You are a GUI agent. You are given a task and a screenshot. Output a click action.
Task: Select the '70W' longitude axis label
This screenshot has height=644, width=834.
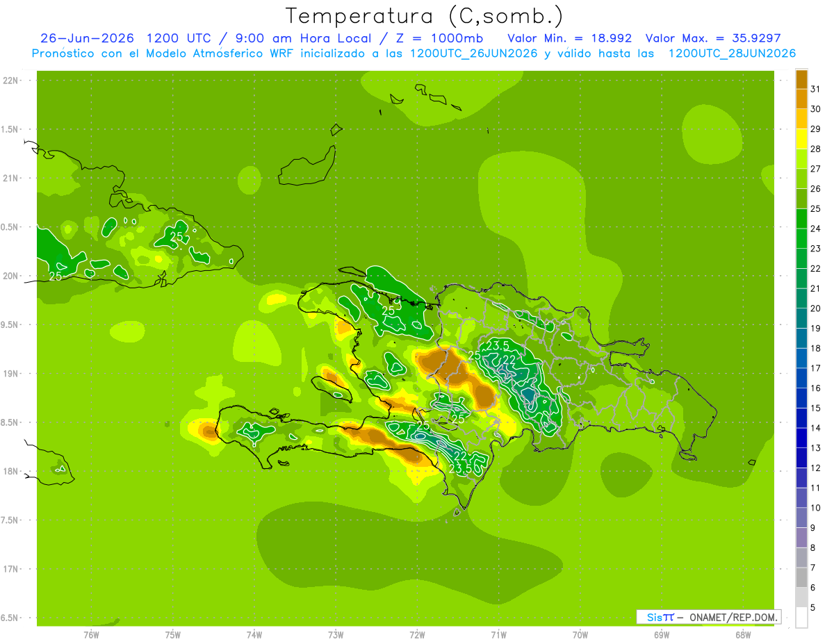580,635
